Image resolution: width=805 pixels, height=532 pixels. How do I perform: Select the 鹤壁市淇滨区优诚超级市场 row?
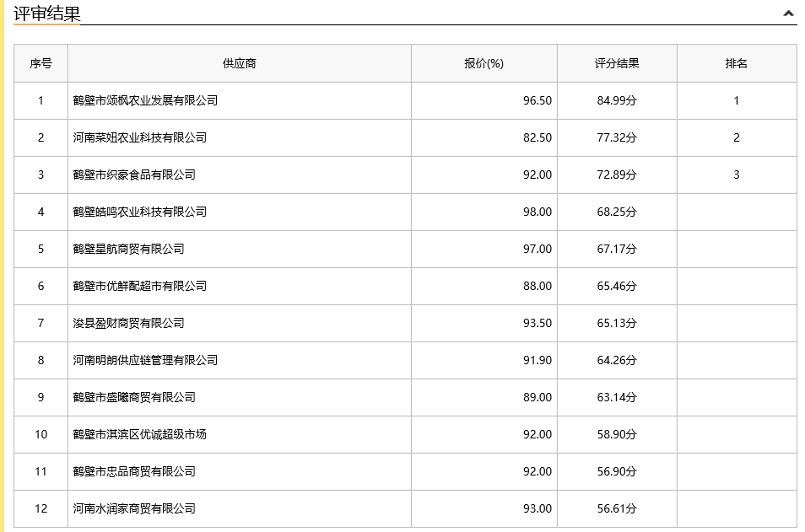[x=139, y=434]
